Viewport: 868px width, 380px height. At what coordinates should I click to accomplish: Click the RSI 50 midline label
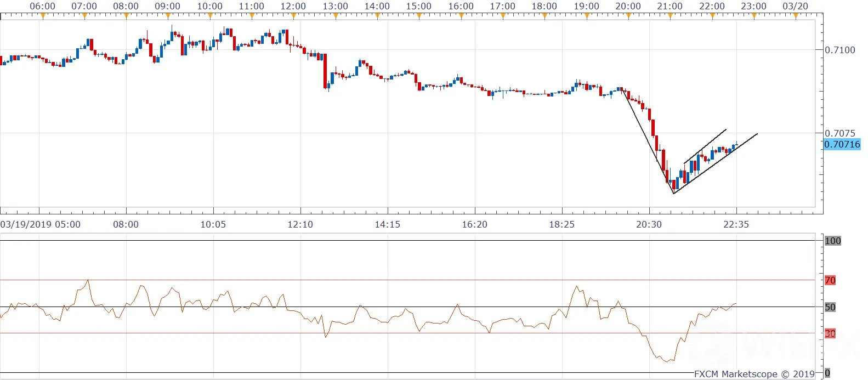pos(830,307)
